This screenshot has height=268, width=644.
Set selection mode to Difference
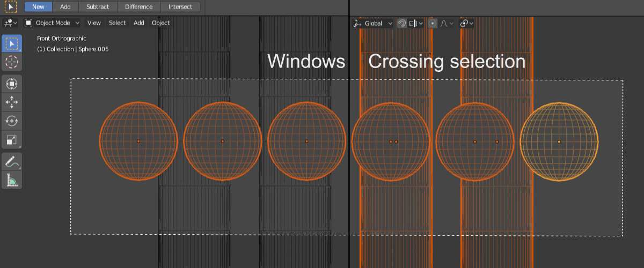pos(138,7)
